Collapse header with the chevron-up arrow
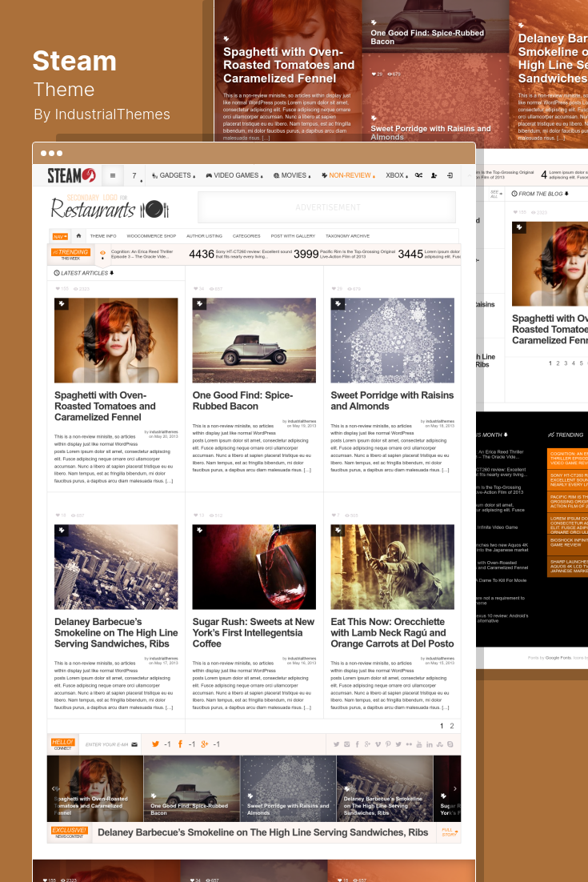Screen dimensions: 588x882 (470, 175)
